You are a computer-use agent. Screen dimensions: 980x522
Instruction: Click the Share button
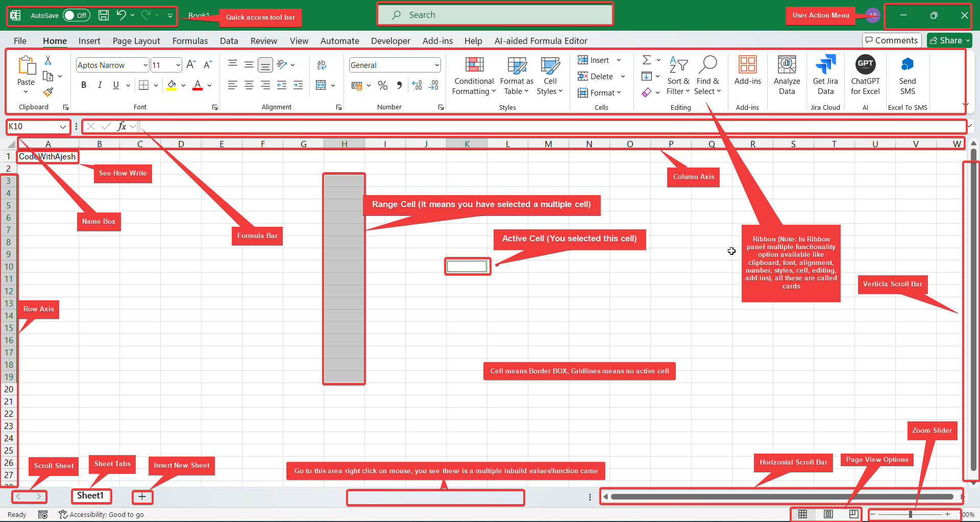948,40
